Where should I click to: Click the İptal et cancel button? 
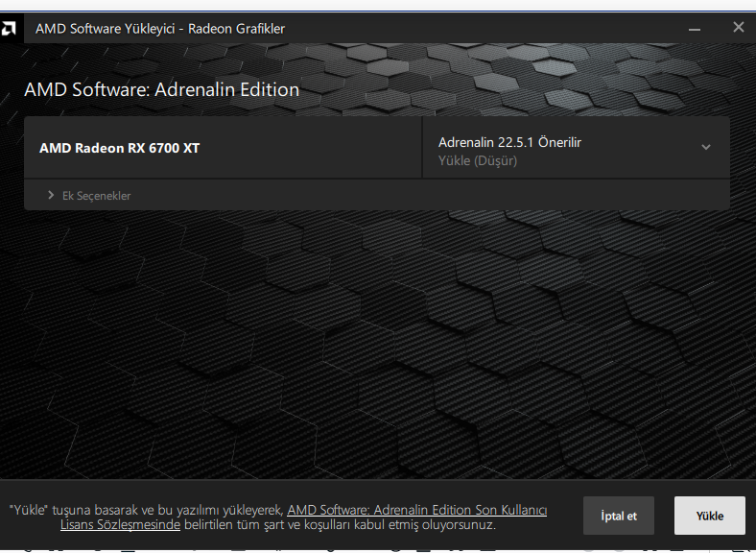coord(619,516)
